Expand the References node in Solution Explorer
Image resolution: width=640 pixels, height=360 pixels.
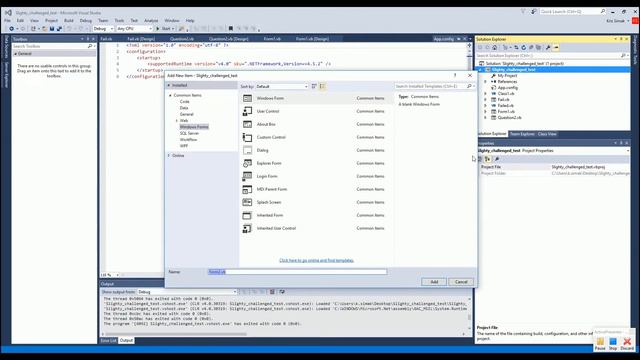485,82
